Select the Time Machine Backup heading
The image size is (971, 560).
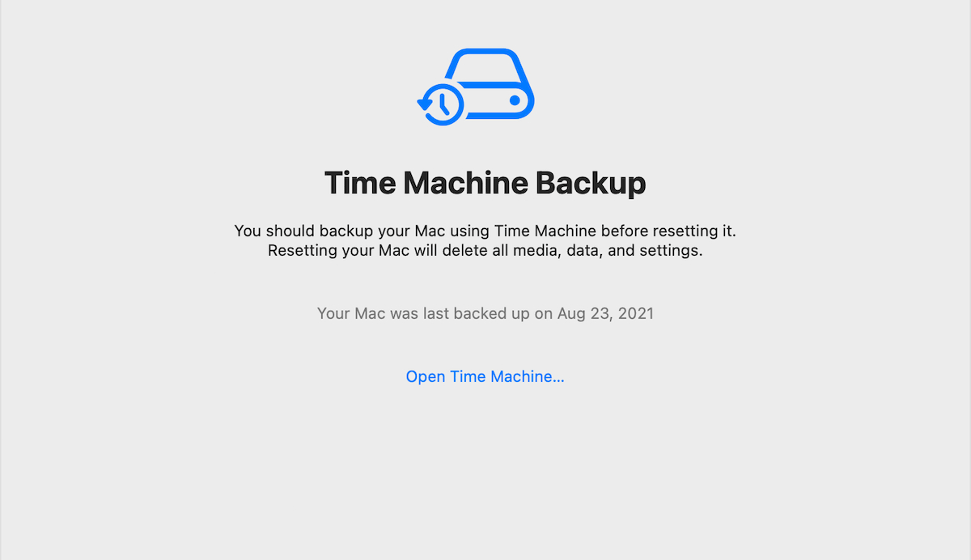(x=485, y=184)
